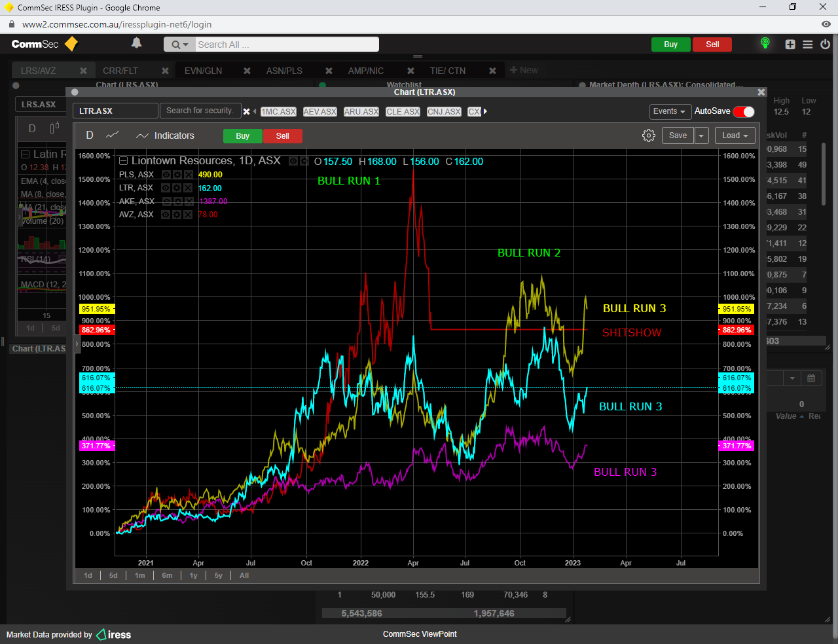Switch to the LRS/AVZ tab

[x=39, y=71]
